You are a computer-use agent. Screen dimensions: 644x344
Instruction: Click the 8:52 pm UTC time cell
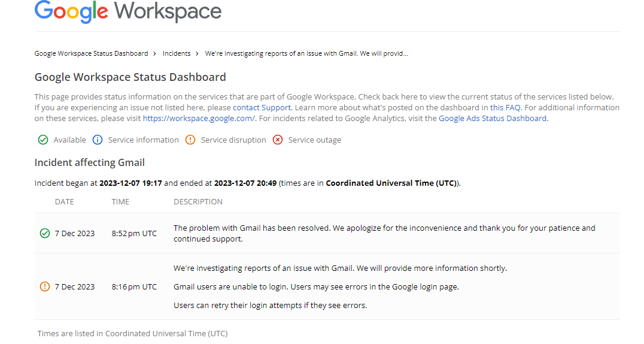coord(134,233)
